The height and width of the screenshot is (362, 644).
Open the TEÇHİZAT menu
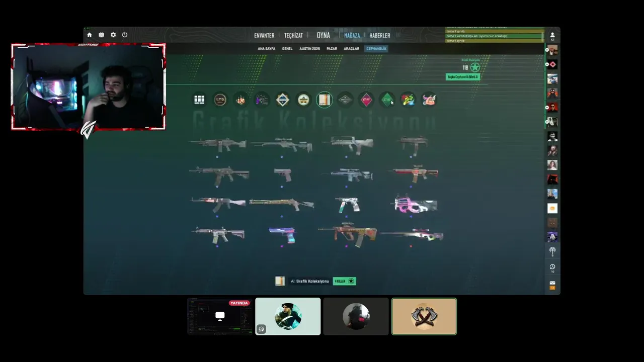(x=293, y=36)
